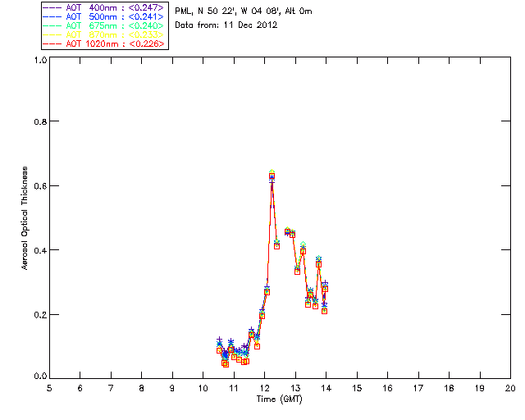This screenshot has width=525, height=420.
Task: Click the x-axis tick label 9
Action: click(172, 388)
